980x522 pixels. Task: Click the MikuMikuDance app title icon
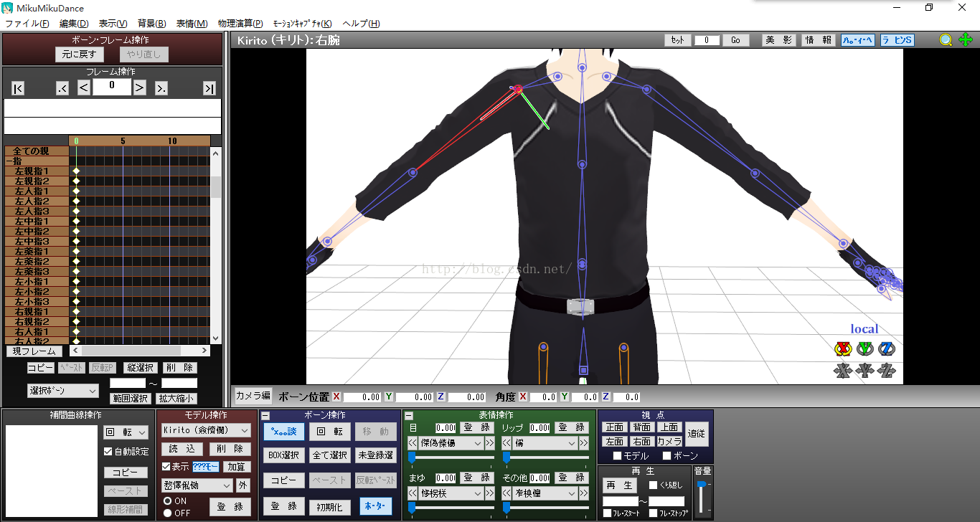[8, 8]
